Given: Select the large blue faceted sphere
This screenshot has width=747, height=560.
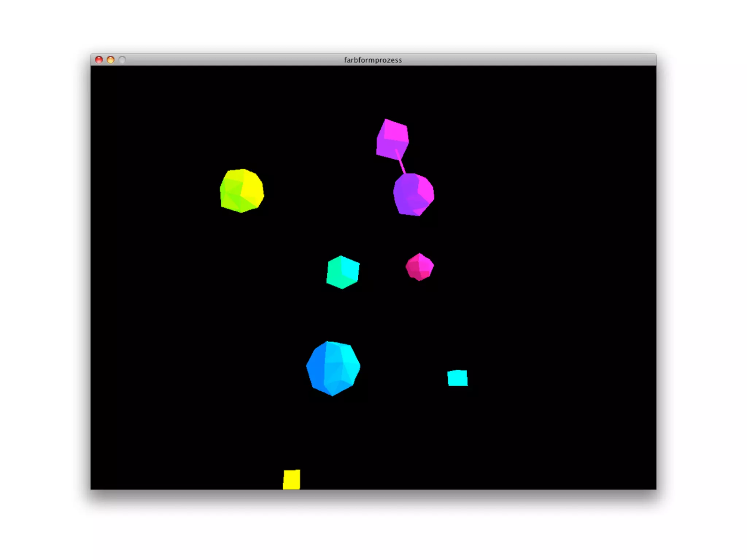Looking at the screenshot, I should [x=333, y=368].
